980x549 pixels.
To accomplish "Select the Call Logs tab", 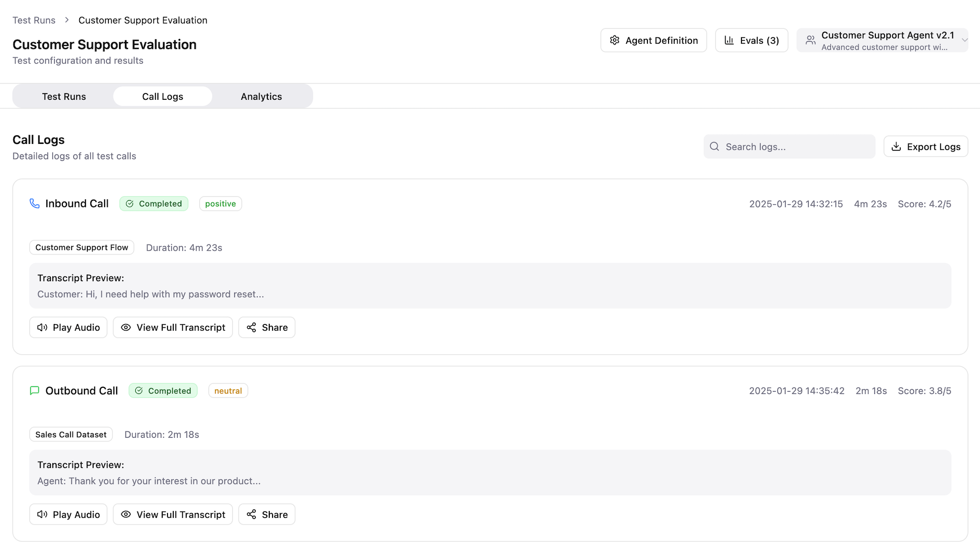I will (162, 96).
